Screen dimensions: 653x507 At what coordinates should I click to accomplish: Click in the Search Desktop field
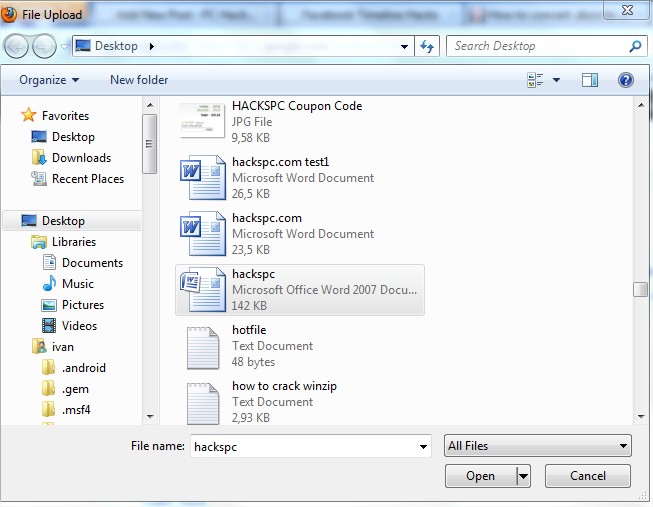pyautogui.click(x=538, y=46)
